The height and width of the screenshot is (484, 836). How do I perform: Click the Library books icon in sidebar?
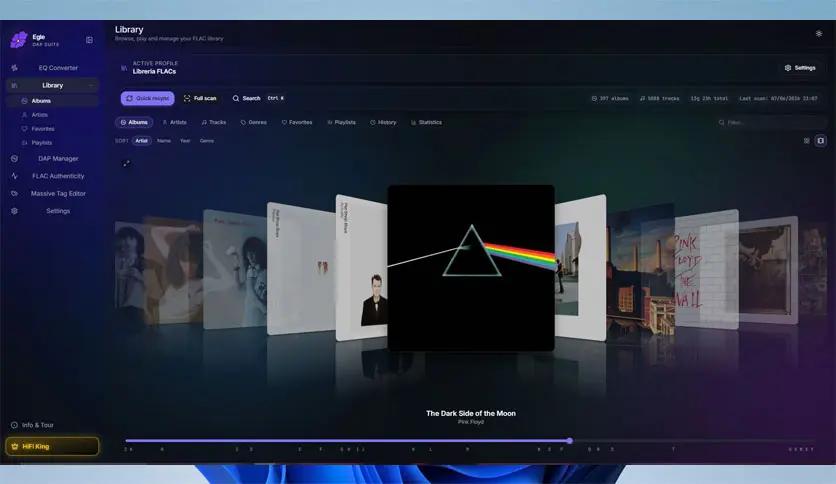pyautogui.click(x=14, y=85)
